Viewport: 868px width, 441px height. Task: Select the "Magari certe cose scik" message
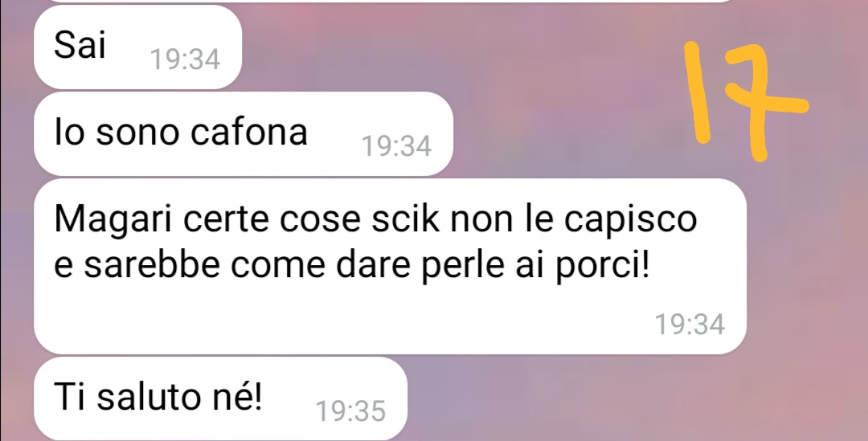(x=391, y=266)
